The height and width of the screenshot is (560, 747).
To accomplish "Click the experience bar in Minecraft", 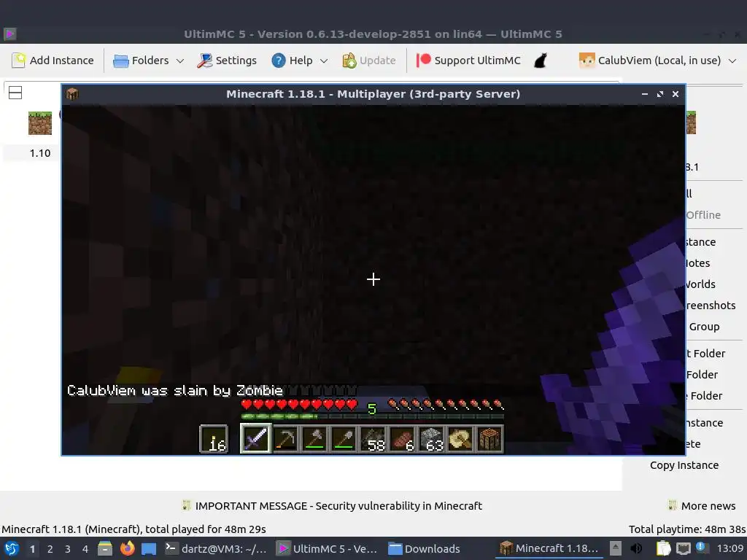I will coord(373,416).
